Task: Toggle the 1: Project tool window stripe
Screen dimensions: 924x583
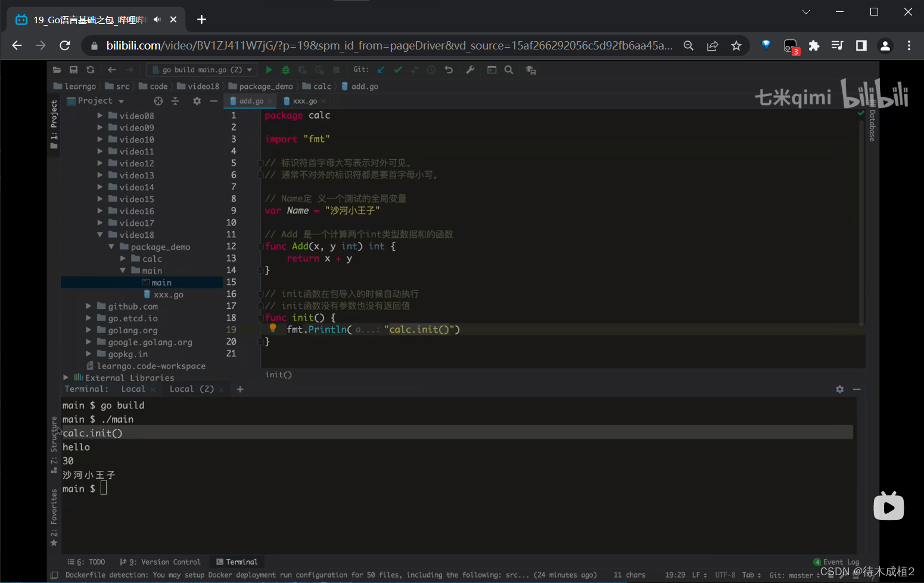Action: [54, 124]
